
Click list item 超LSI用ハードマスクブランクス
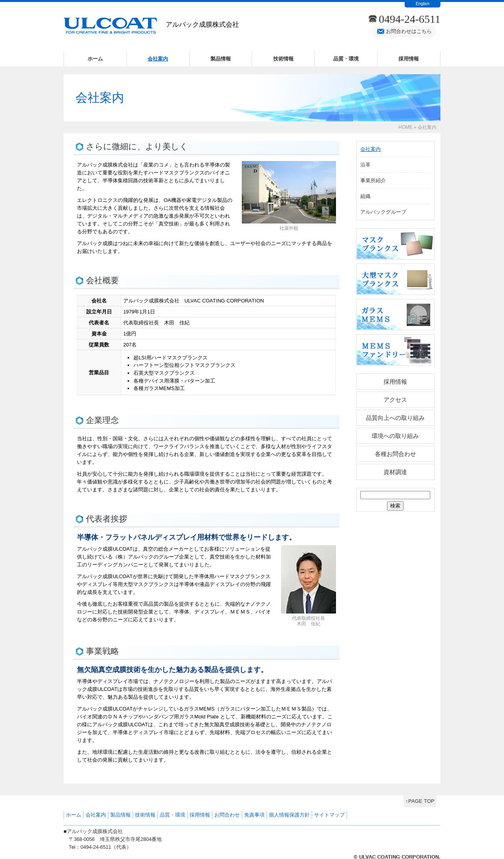[170, 358]
